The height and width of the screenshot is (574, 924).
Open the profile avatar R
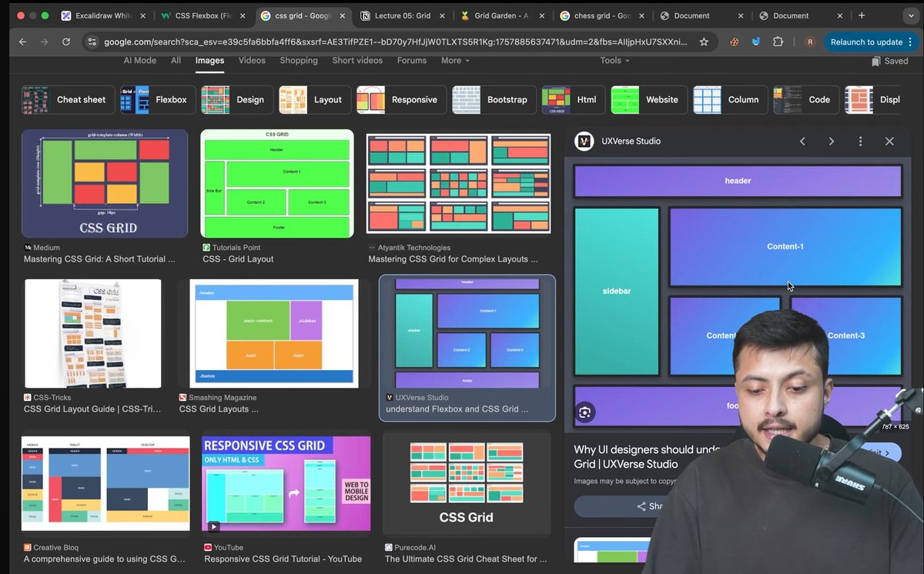click(809, 42)
